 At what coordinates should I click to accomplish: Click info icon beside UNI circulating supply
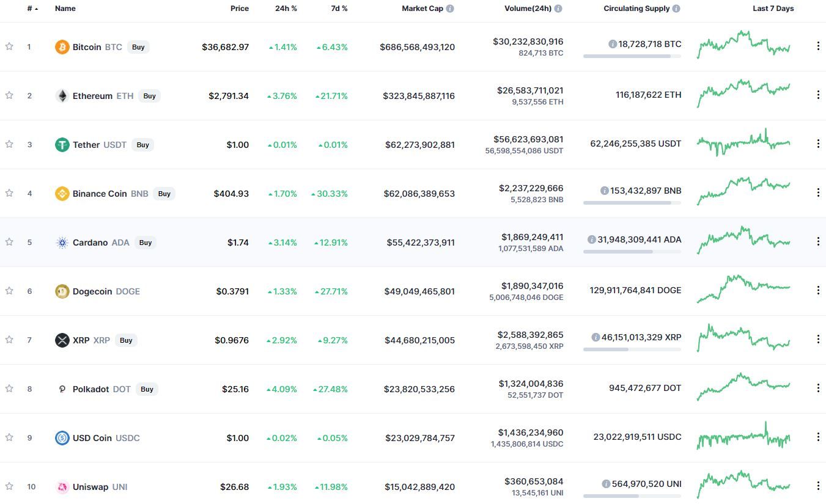(x=606, y=484)
